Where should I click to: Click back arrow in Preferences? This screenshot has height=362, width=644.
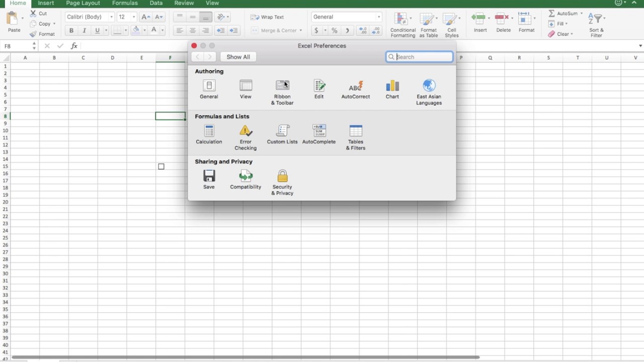pyautogui.click(x=198, y=57)
